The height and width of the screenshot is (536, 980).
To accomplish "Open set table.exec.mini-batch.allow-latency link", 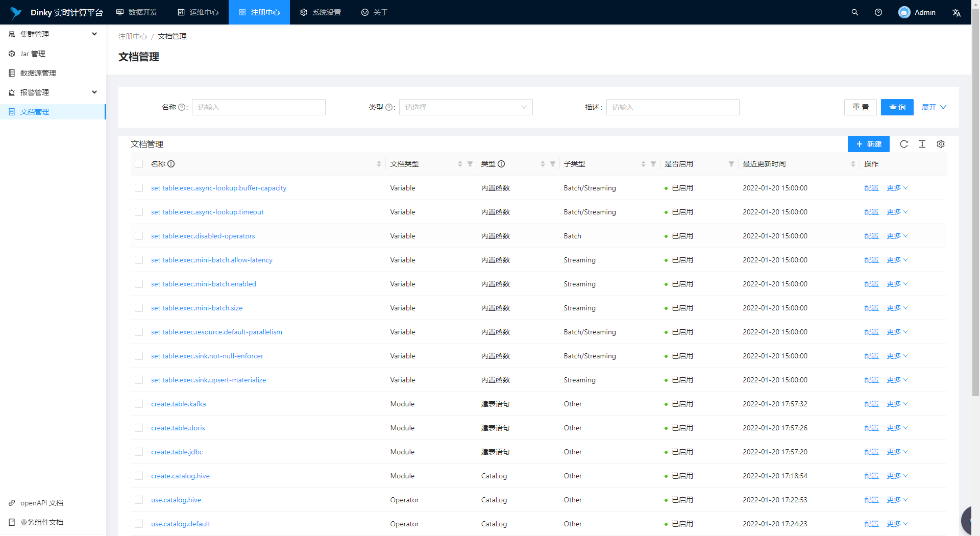I will tap(212, 260).
